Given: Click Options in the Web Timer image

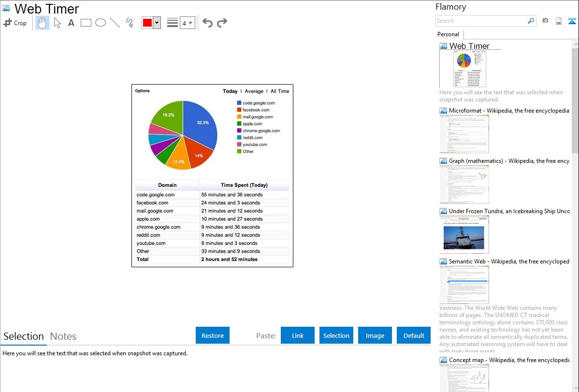Looking at the screenshot, I should pyautogui.click(x=142, y=91).
